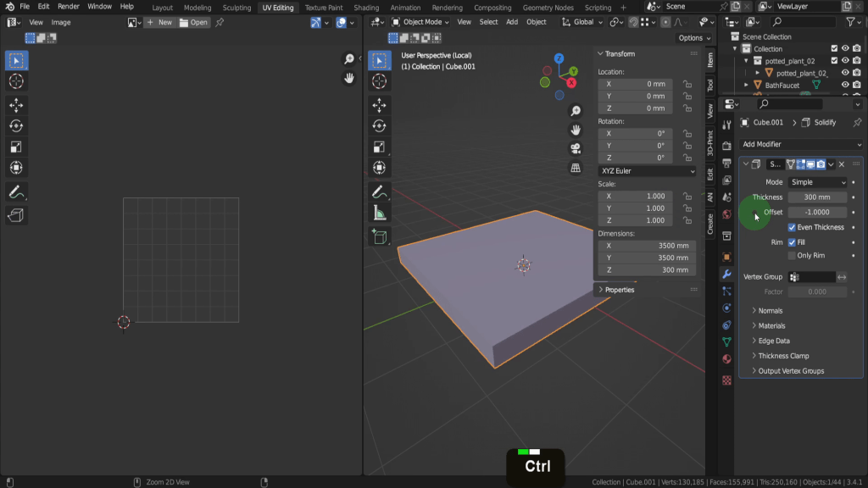This screenshot has width=868, height=488.
Task: Enable the Only Rim checkbox
Action: click(792, 255)
